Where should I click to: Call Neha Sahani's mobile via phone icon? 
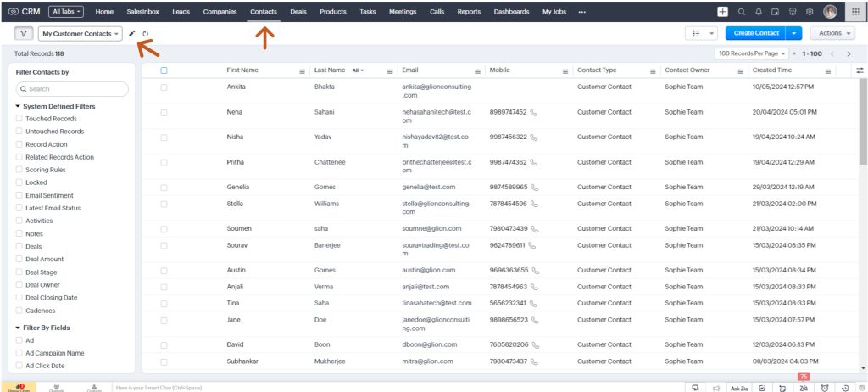[534, 112]
